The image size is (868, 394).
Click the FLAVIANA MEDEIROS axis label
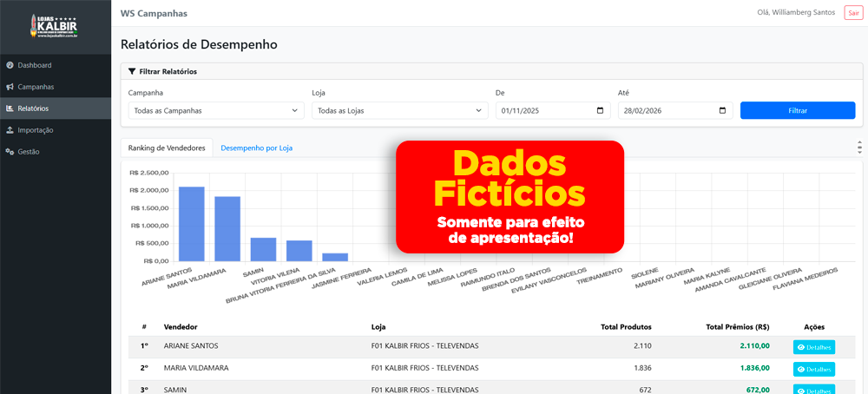point(806,279)
